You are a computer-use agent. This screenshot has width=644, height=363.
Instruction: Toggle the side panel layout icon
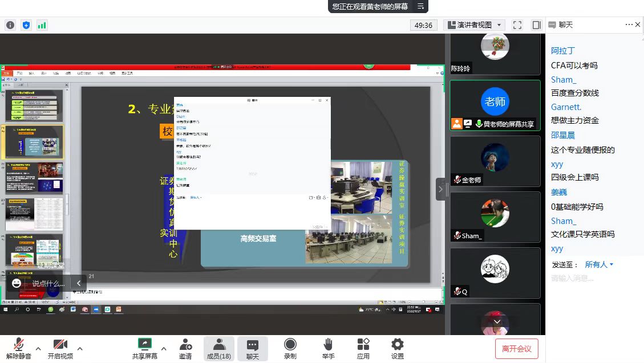536,25
